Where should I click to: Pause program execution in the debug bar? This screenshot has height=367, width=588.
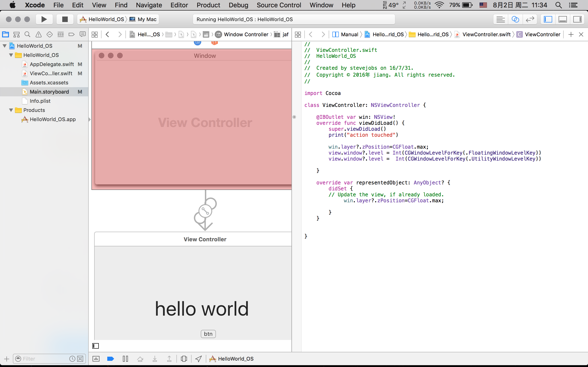click(x=125, y=359)
